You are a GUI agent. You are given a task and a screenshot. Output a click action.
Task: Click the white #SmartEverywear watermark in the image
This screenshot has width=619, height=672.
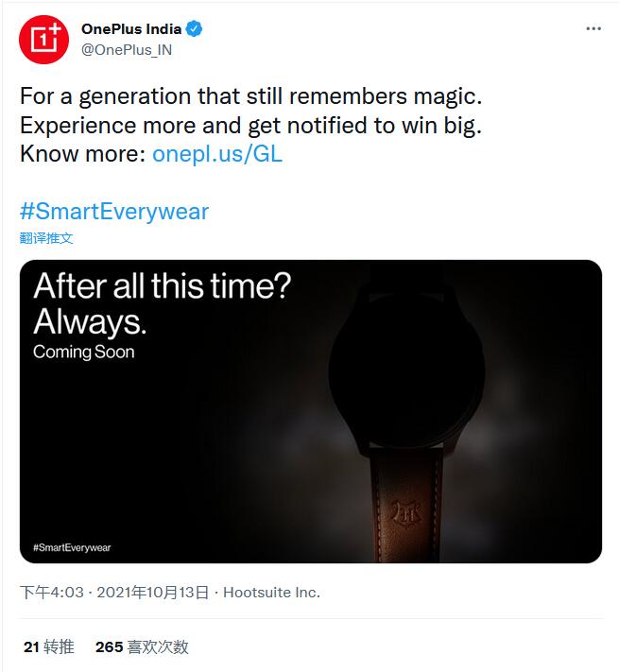[72, 547]
